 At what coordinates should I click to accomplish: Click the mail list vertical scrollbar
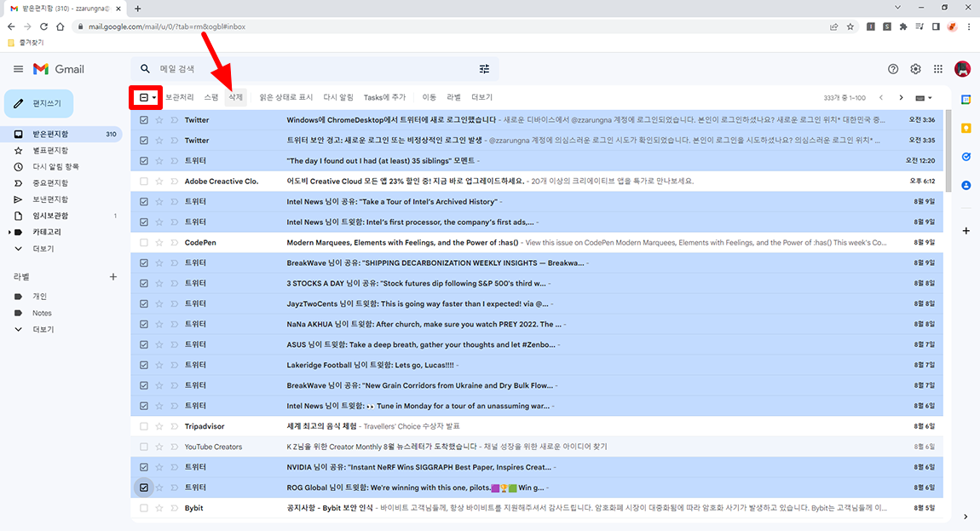click(948, 150)
